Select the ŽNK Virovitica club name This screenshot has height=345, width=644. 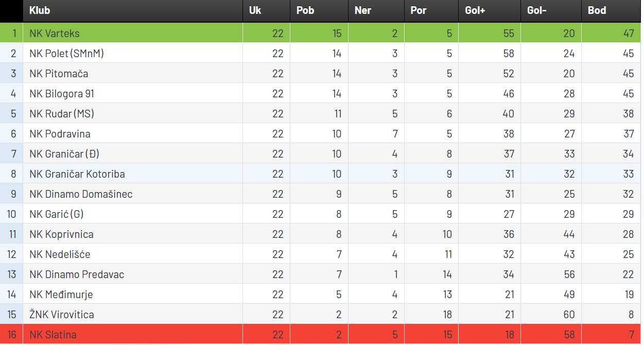[62, 315]
